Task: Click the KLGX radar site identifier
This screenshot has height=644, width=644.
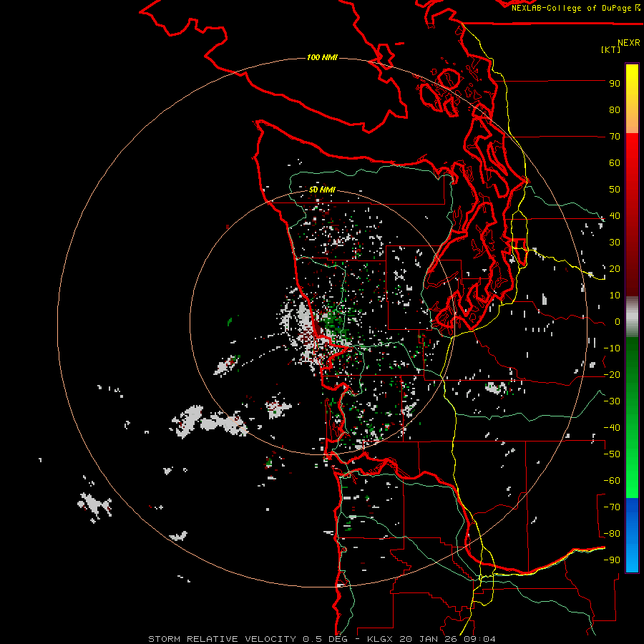Action: 381,639
